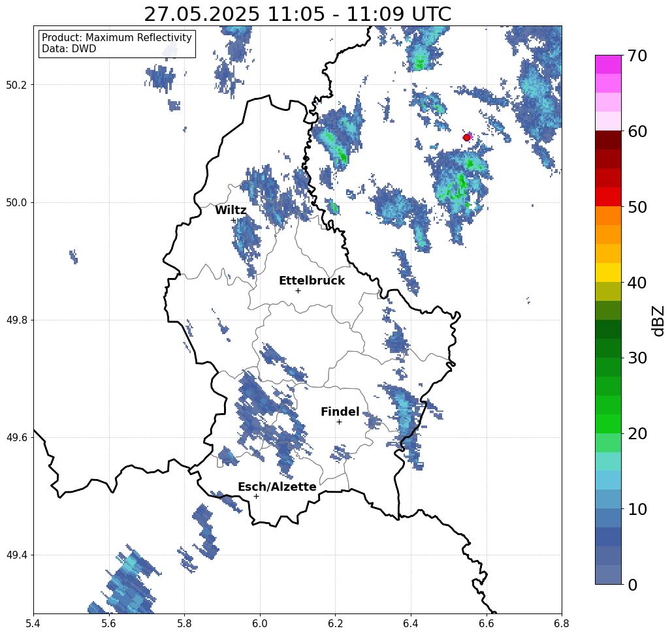The width and height of the screenshot is (672, 635).
Task: Click the longitude label 5.8
Action: [x=184, y=623]
